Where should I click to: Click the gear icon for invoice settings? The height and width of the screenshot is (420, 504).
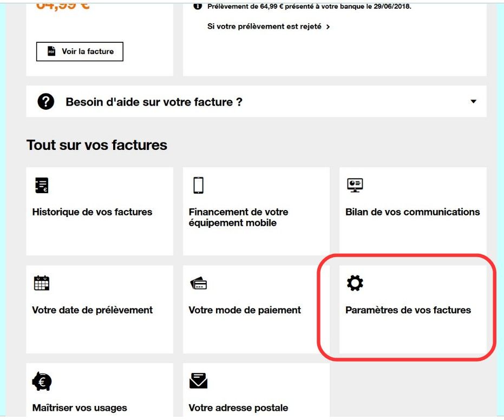pyautogui.click(x=355, y=283)
